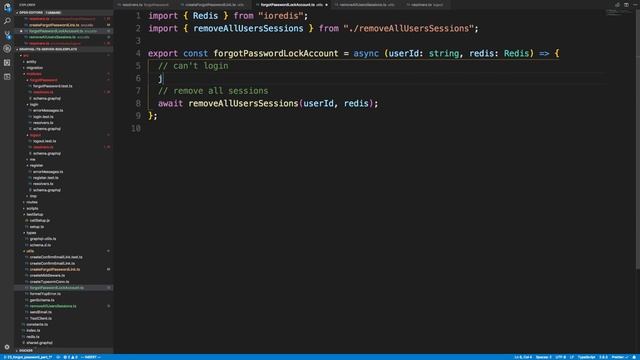Open the Extensions view in activity bar
The height and width of the screenshot is (360, 640).
(x=7, y=62)
